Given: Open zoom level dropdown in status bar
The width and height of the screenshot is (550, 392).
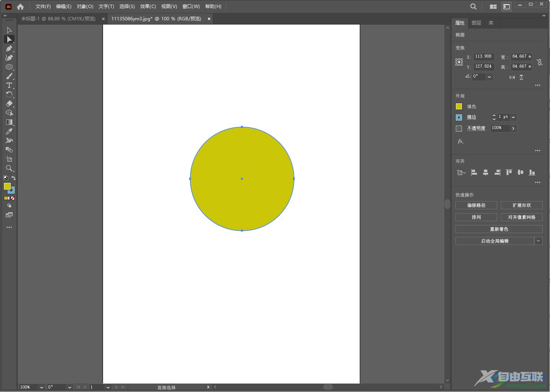Looking at the screenshot, I should tap(42, 387).
